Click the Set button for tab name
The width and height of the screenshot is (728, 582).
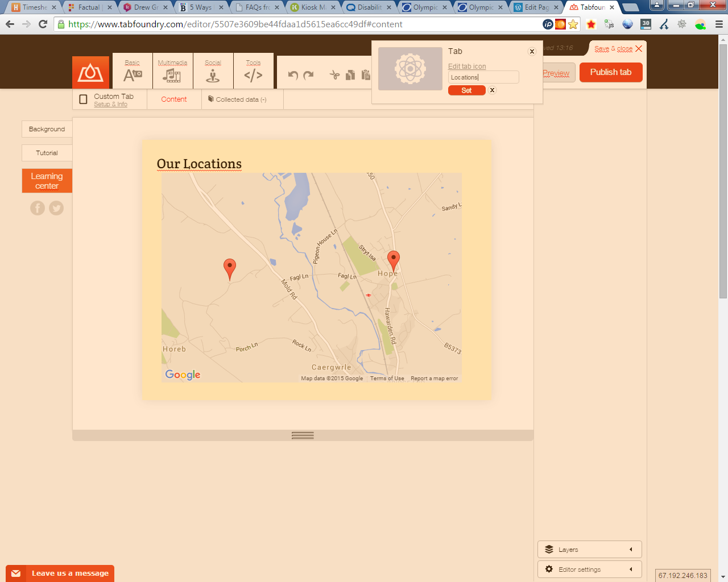tap(466, 90)
